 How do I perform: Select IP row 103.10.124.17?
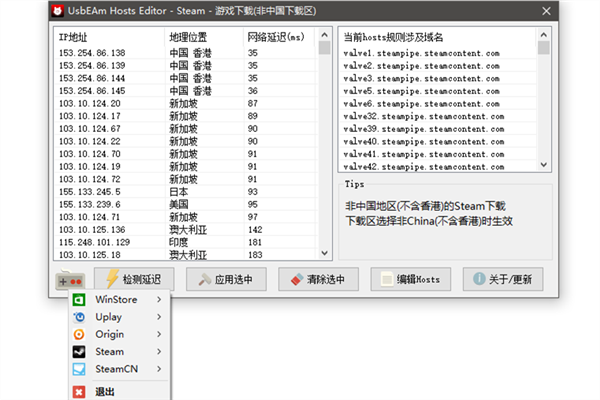tap(186, 116)
